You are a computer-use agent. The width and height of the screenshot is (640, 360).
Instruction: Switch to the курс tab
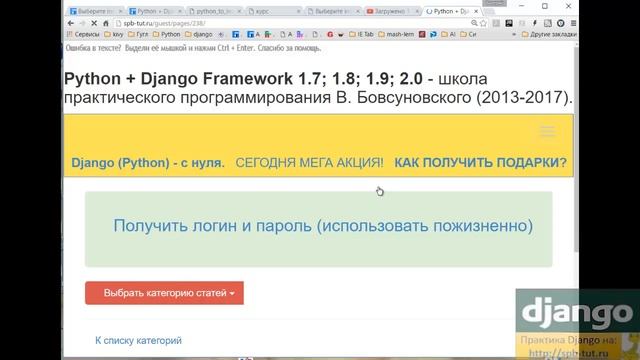[x=274, y=11]
